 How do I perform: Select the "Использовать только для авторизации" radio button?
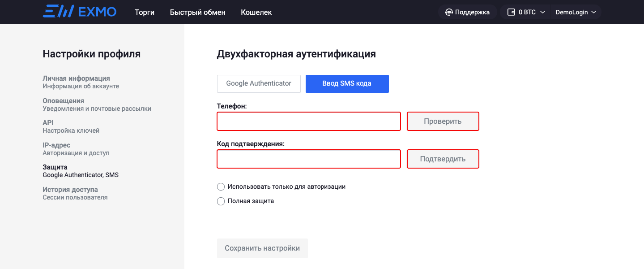pyautogui.click(x=221, y=187)
